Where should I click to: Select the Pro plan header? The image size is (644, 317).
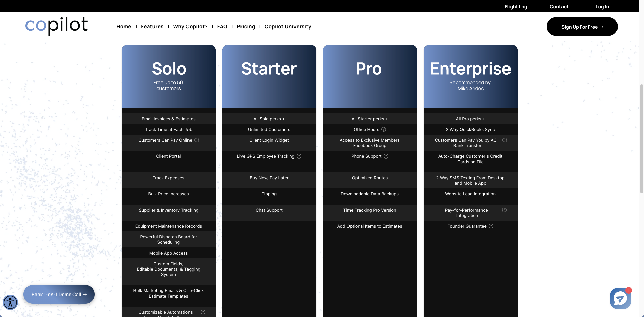coord(370,77)
